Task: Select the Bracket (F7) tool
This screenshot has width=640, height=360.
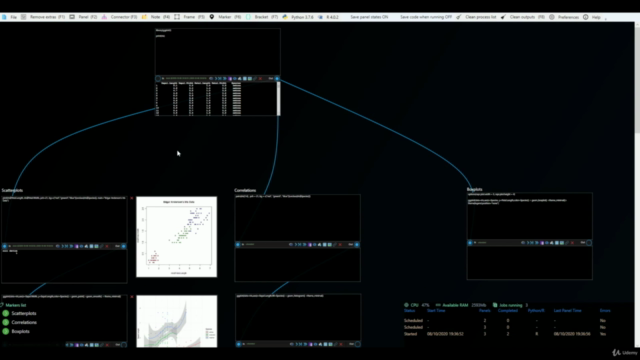Action: coord(262,17)
